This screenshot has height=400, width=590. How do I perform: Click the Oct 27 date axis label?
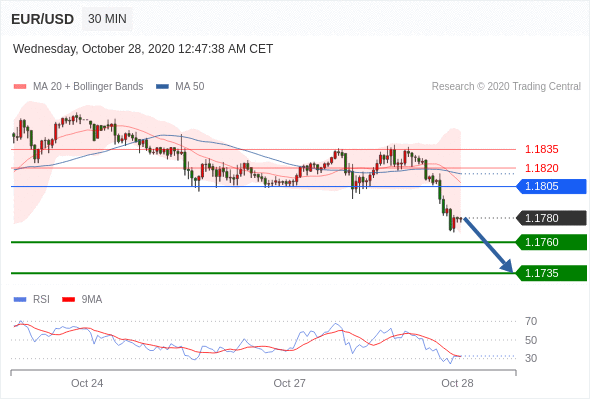tap(289, 383)
